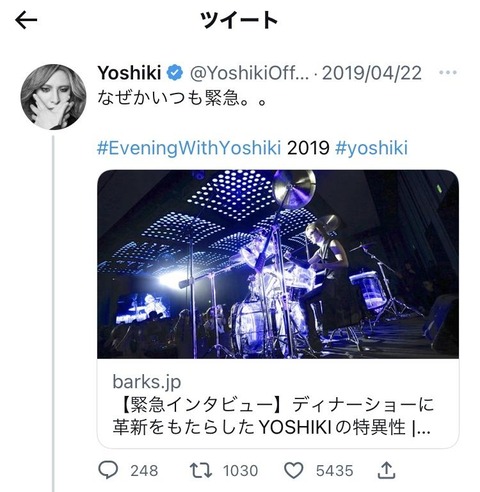
Task: View the 1030 retweets count
Action: pyautogui.click(x=240, y=471)
